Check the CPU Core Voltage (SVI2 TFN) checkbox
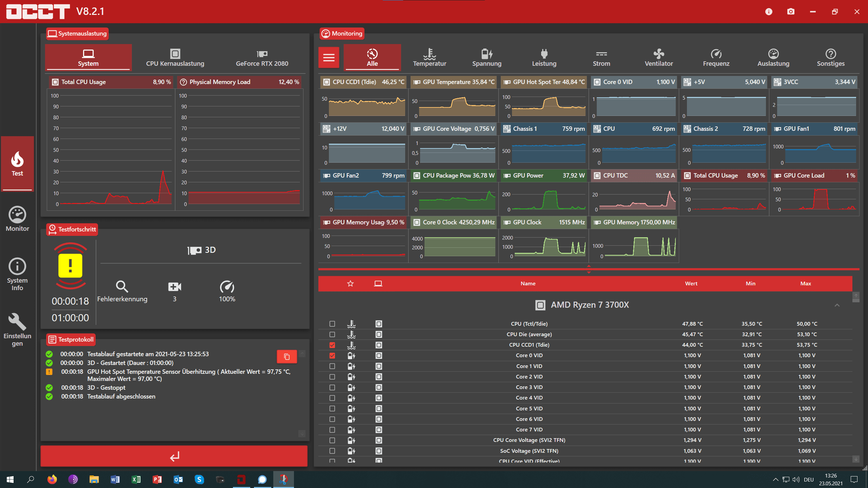 pyautogui.click(x=332, y=440)
